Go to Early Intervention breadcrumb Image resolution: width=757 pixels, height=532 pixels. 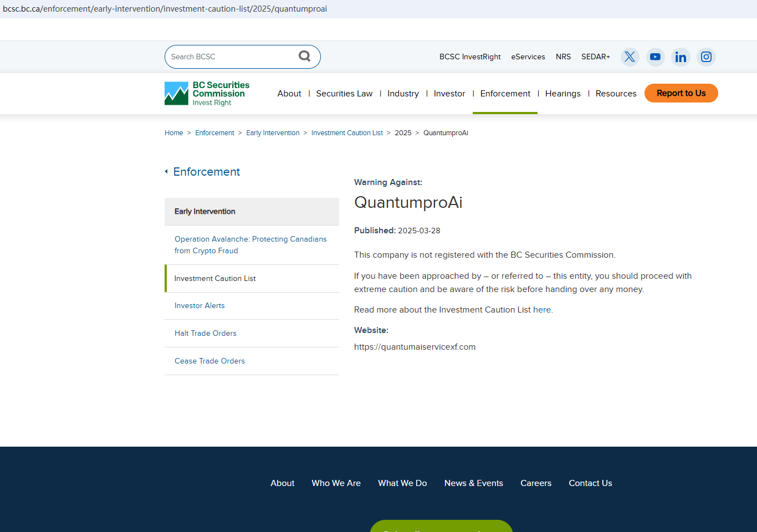pos(273,133)
